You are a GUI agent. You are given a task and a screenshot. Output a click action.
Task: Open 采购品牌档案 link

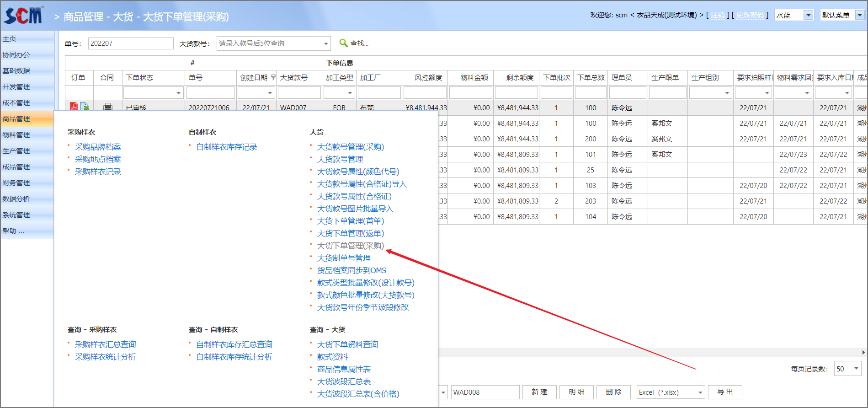(98, 147)
